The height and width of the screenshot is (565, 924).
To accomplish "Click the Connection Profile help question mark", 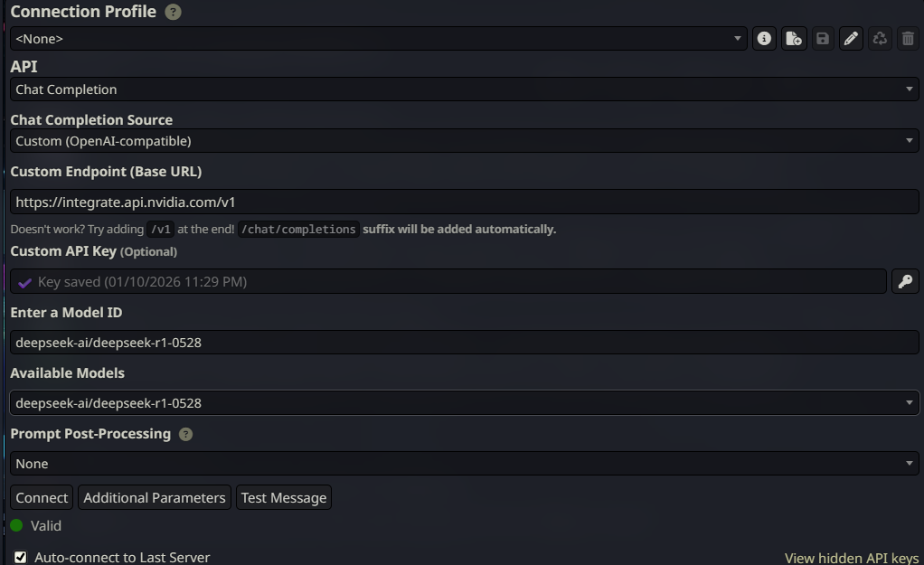I will click(174, 13).
